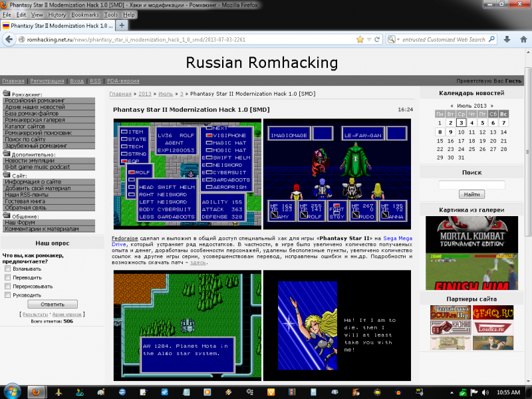Image resolution: width=532 pixels, height=399 pixels.
Task: Go to the Firefox Home icon
Action: point(523,39)
